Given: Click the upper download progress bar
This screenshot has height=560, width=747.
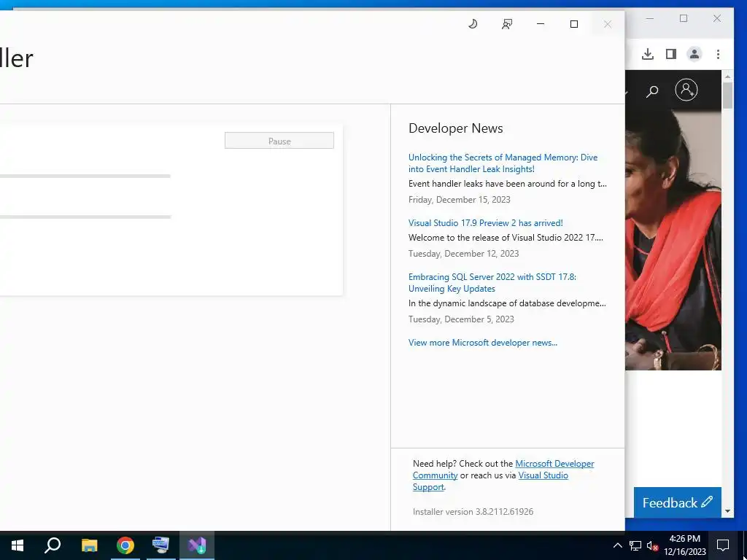Looking at the screenshot, I should tap(85, 176).
